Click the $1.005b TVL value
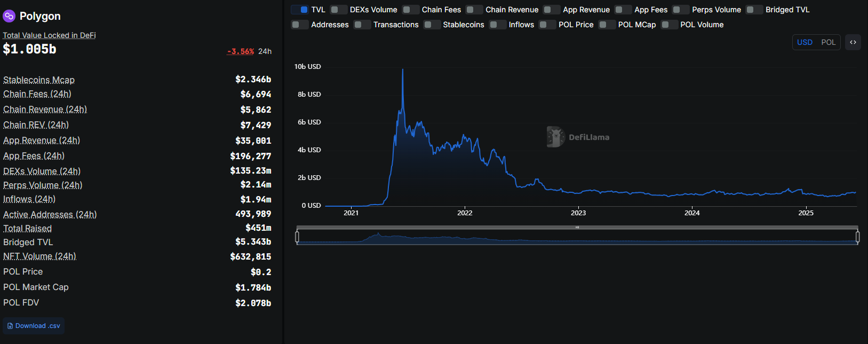868x344 pixels. tap(29, 49)
